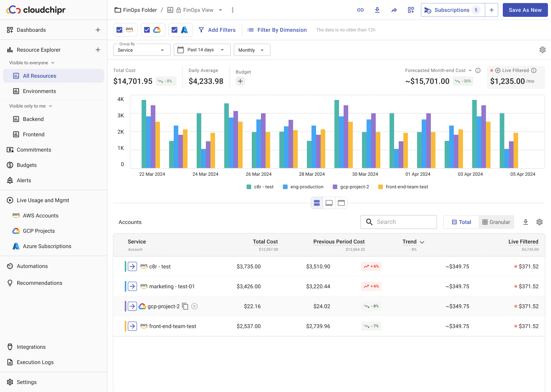The width and height of the screenshot is (551, 392).
Task: Toggle the GCP provider checkbox
Action: click(147, 30)
